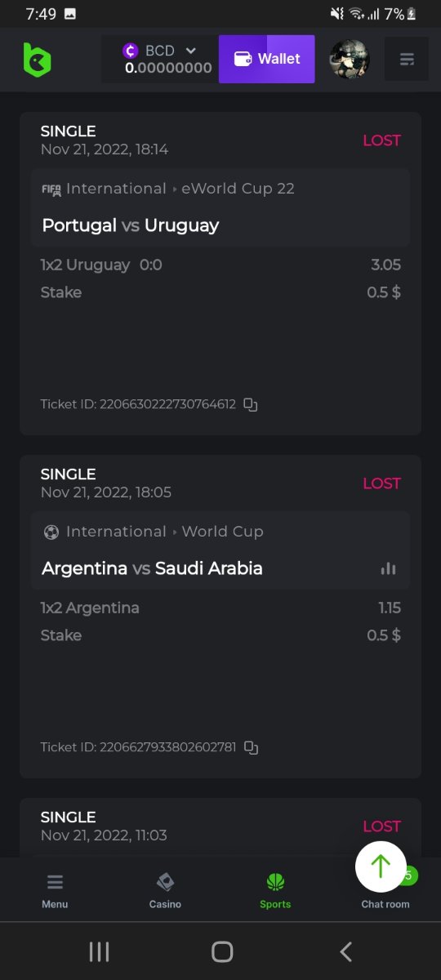Copy the Portugal vs Uruguay ticket ID

point(251,404)
